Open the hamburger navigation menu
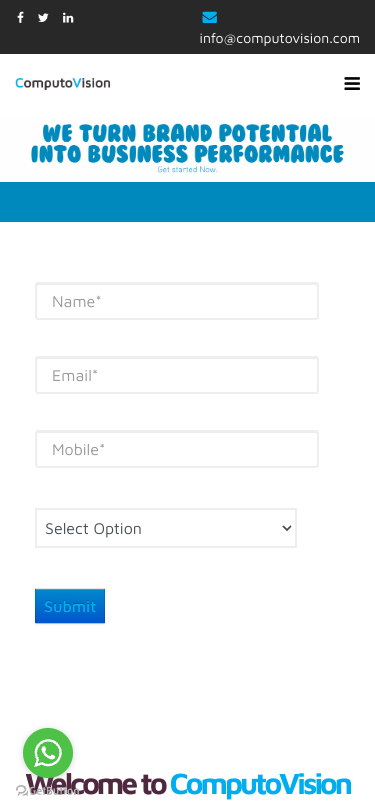 coord(352,83)
